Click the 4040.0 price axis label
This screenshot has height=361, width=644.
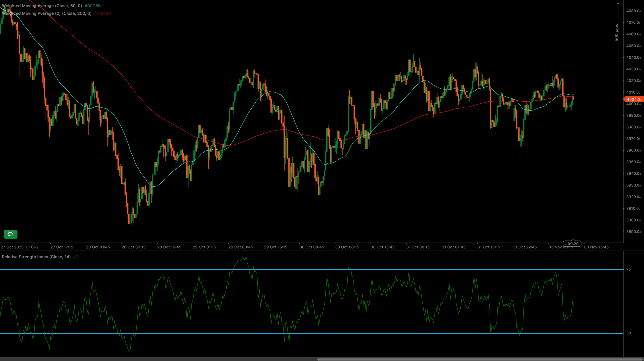(x=633, y=57)
